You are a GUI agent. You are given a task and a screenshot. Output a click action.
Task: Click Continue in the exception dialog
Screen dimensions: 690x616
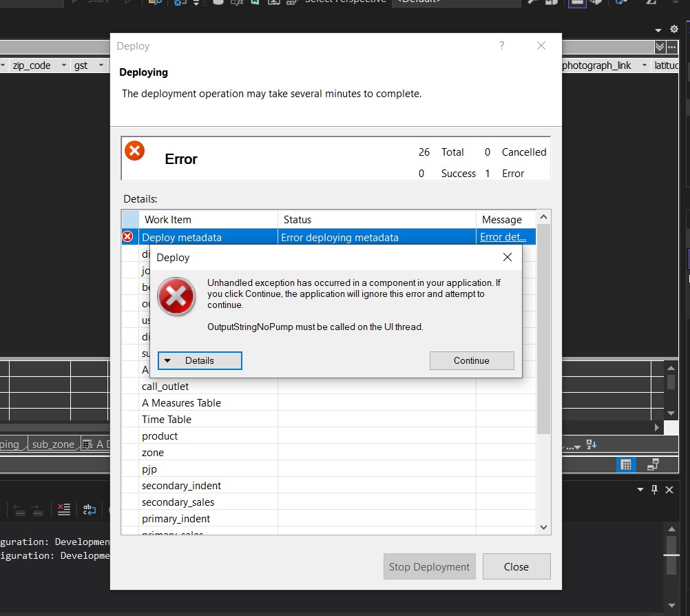click(471, 360)
